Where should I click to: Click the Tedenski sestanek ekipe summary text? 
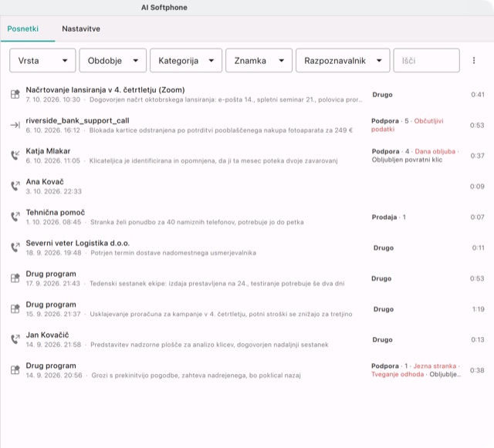point(217,283)
